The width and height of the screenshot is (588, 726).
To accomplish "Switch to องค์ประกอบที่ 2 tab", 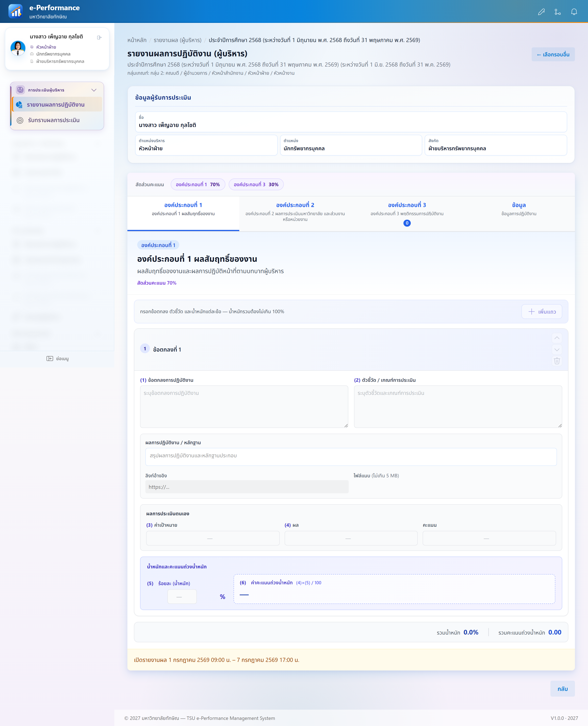I will pos(295,214).
